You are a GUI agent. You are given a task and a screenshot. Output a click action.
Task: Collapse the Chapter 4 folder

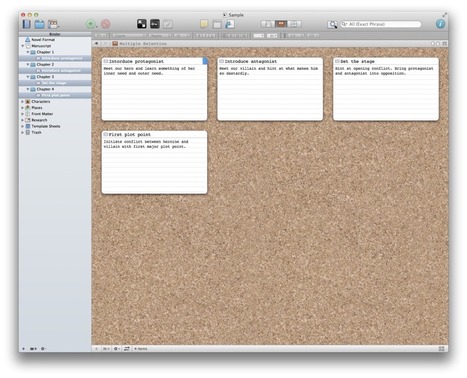point(28,89)
